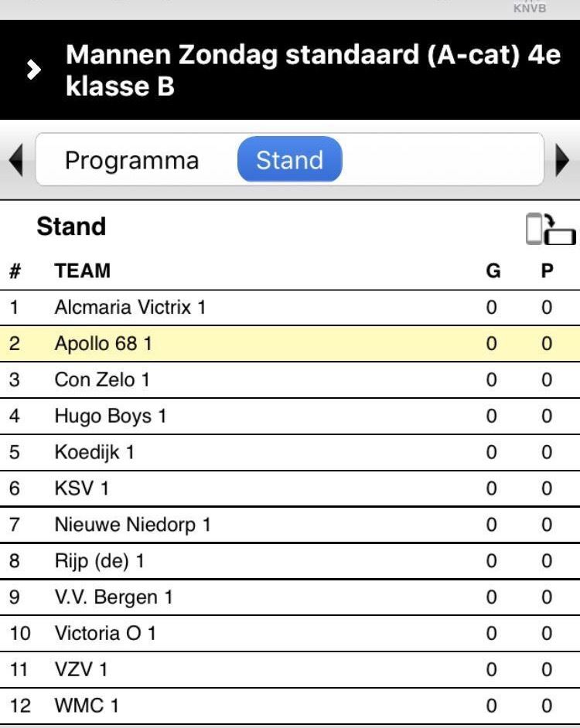580x728 pixels.
Task: Select the KSV 1 row
Action: (290, 488)
